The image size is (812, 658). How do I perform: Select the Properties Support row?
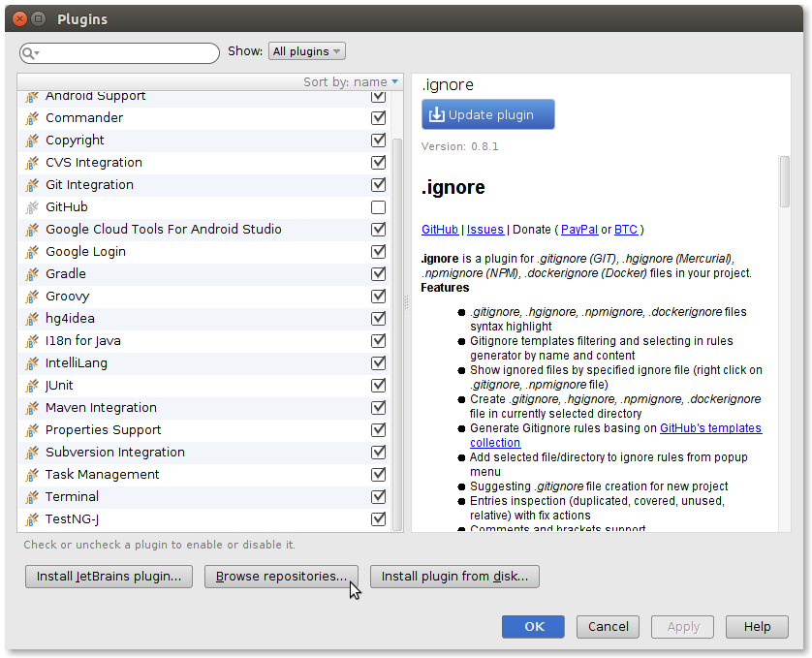click(x=204, y=430)
